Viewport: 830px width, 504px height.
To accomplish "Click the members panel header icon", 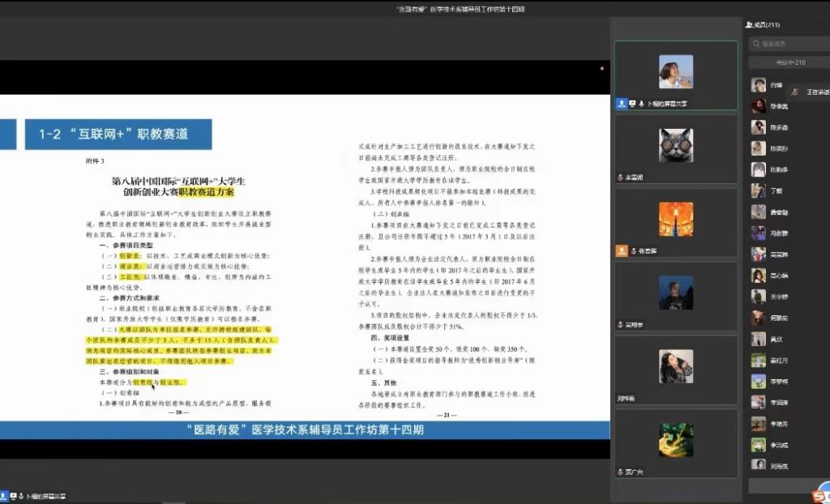I will tap(749, 25).
